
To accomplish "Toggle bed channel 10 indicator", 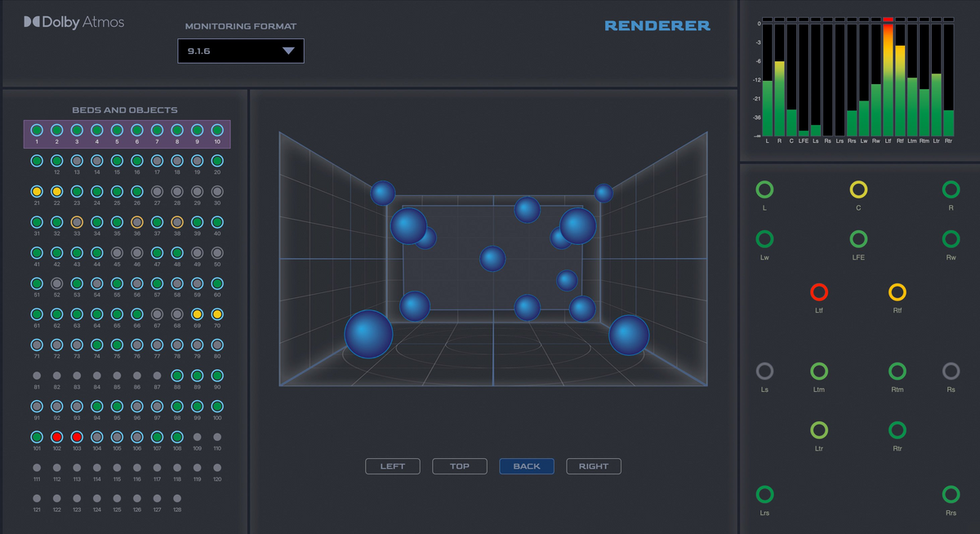I will [x=217, y=130].
